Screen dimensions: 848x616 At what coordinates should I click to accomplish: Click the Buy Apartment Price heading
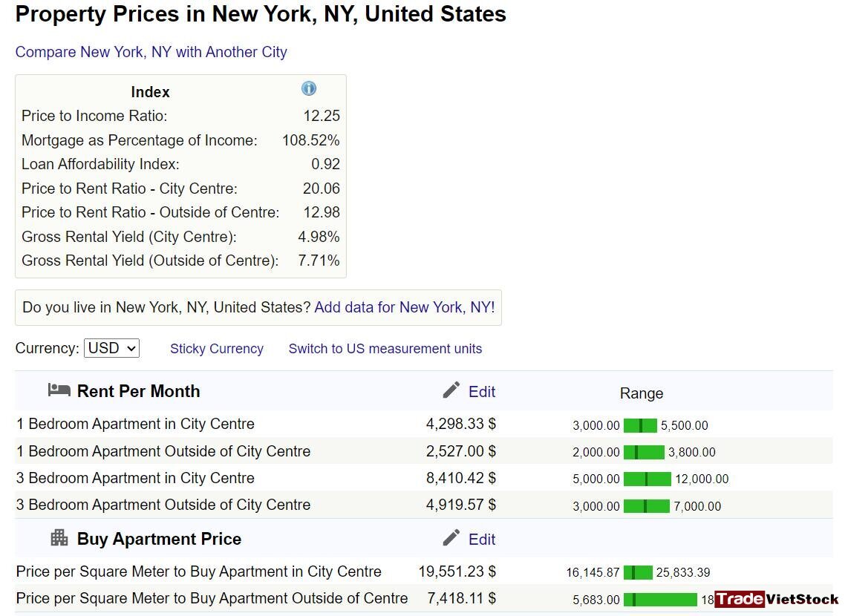coord(159,539)
